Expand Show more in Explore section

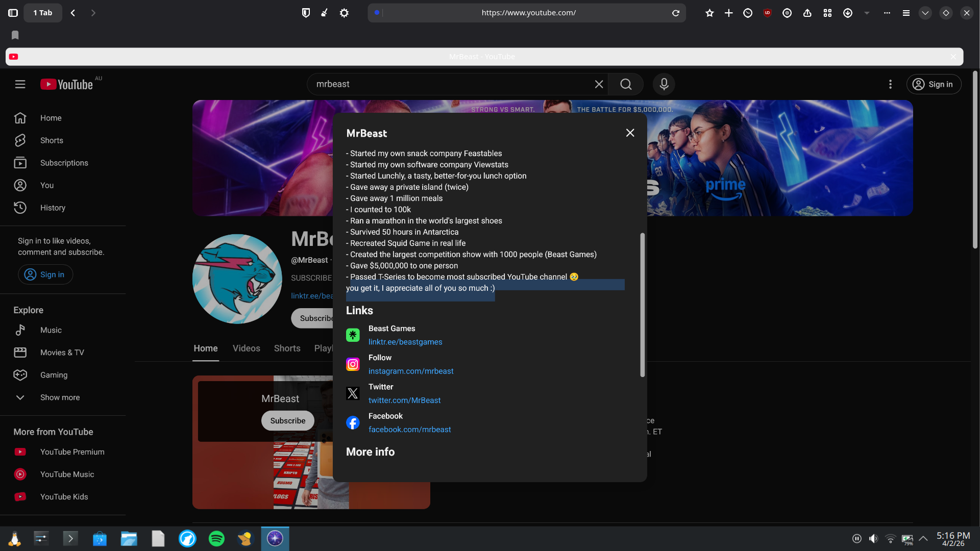(x=60, y=397)
